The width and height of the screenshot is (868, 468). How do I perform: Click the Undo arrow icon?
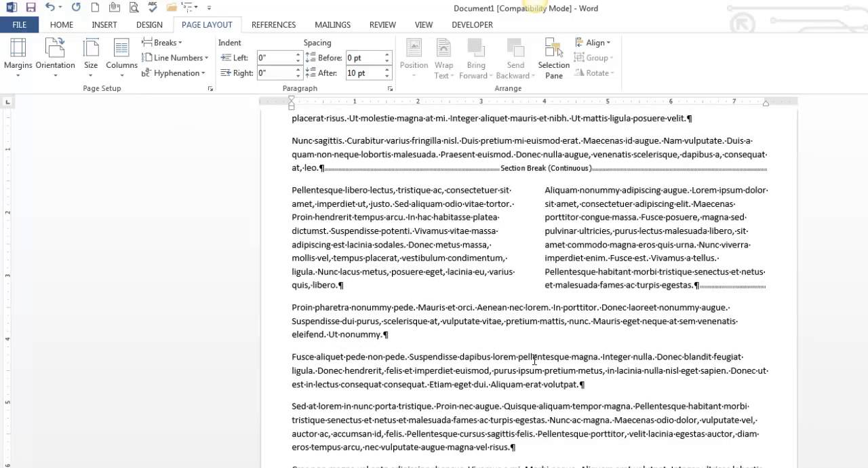tap(50, 7)
